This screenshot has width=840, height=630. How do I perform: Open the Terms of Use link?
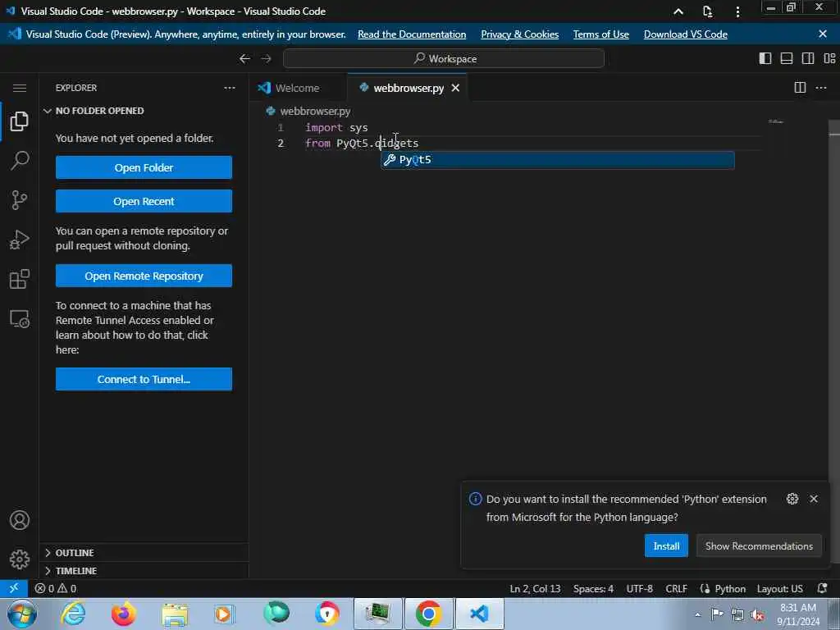tap(600, 34)
